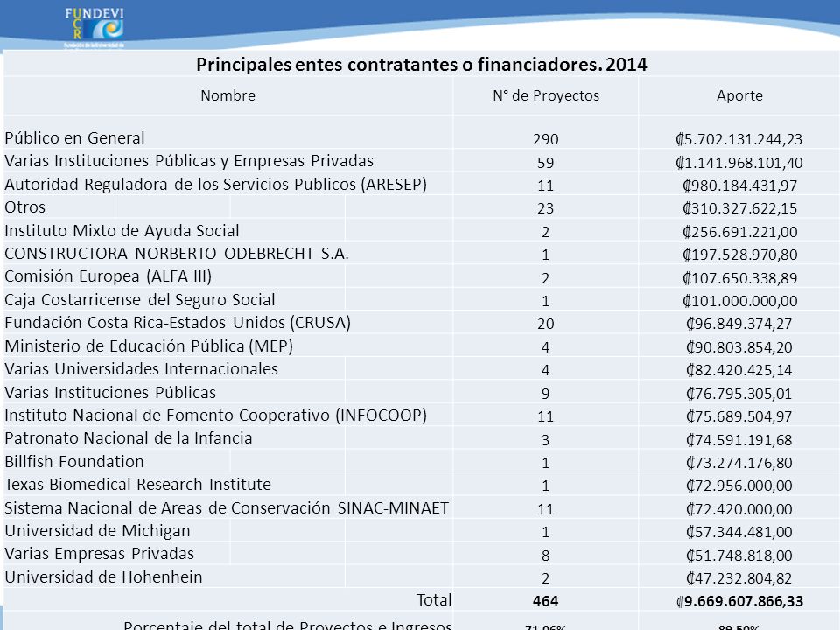Viewport: 840px width, 630px height.
Task: Select 'Varias Empresas Privadas'
Action: coord(99,553)
